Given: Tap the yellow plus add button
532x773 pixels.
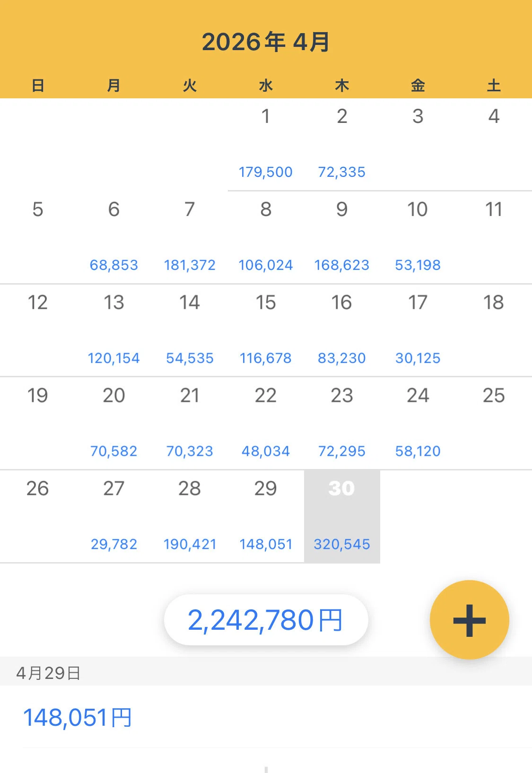Looking at the screenshot, I should [469, 619].
